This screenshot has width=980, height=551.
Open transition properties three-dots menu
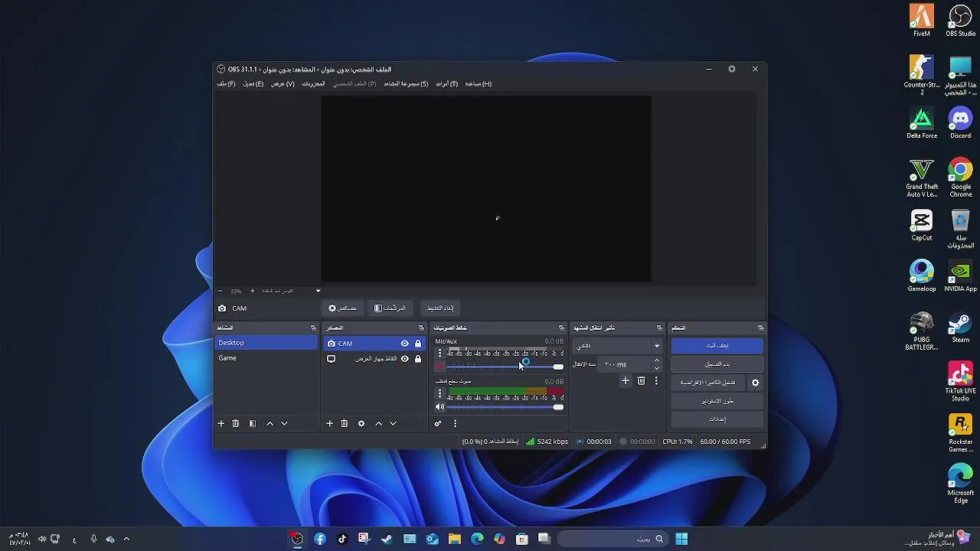pos(656,380)
